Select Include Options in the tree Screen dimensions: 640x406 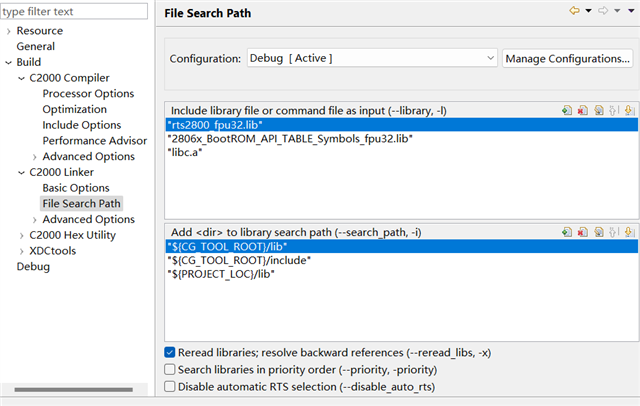[x=81, y=125]
